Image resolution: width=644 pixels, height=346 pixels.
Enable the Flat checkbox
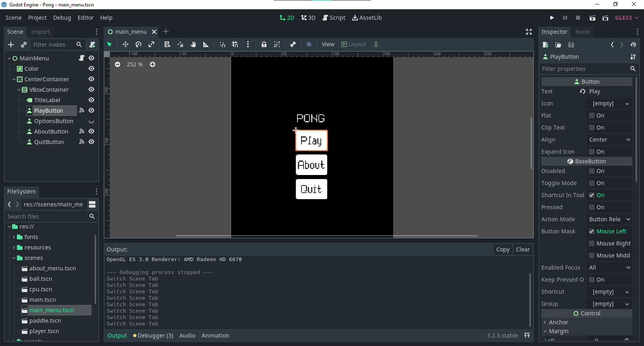coord(592,115)
